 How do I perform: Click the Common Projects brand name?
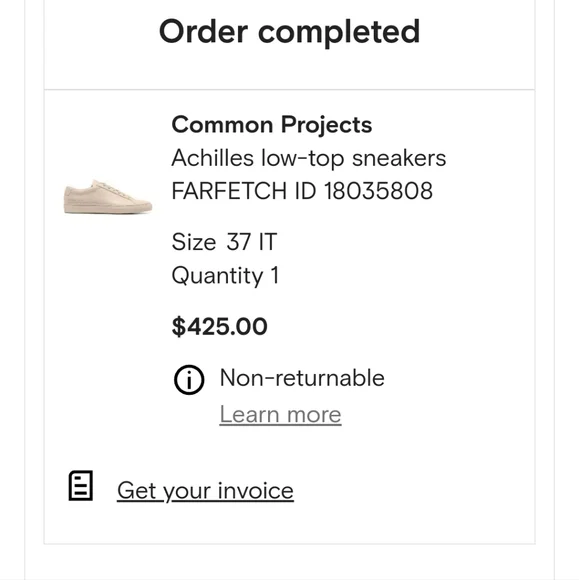point(272,125)
